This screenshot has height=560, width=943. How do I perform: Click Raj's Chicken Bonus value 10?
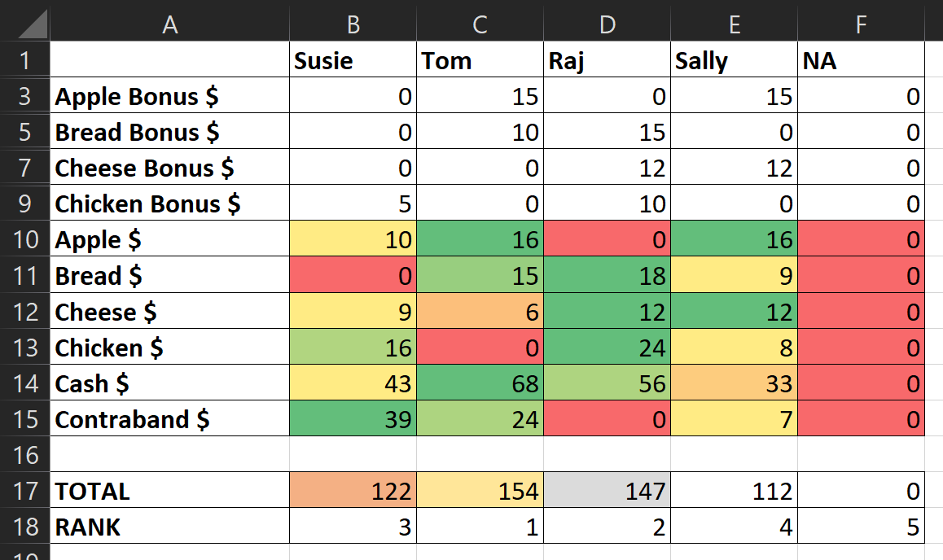pos(607,203)
